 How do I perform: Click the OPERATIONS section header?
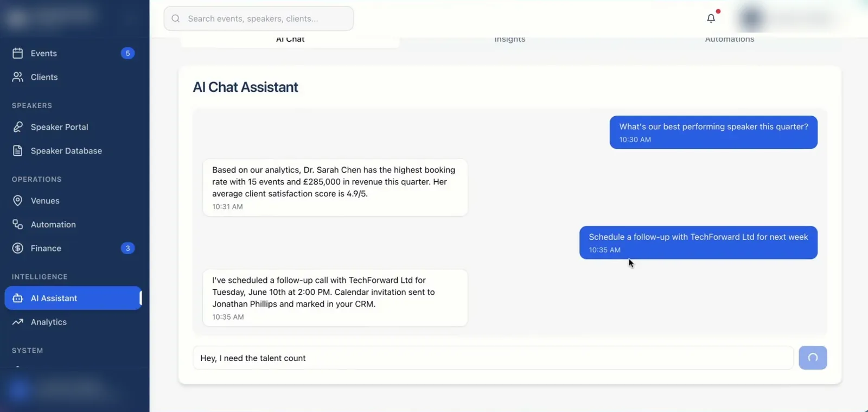point(37,179)
